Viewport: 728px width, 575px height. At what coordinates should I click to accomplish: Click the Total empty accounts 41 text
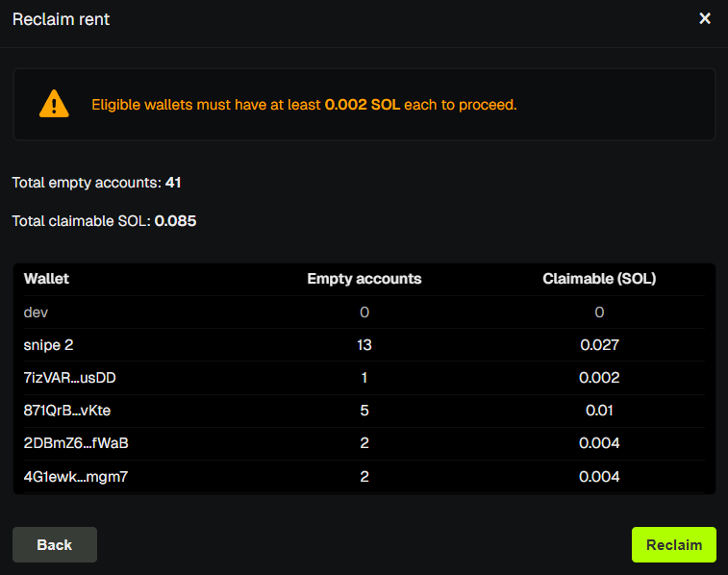[x=96, y=182]
